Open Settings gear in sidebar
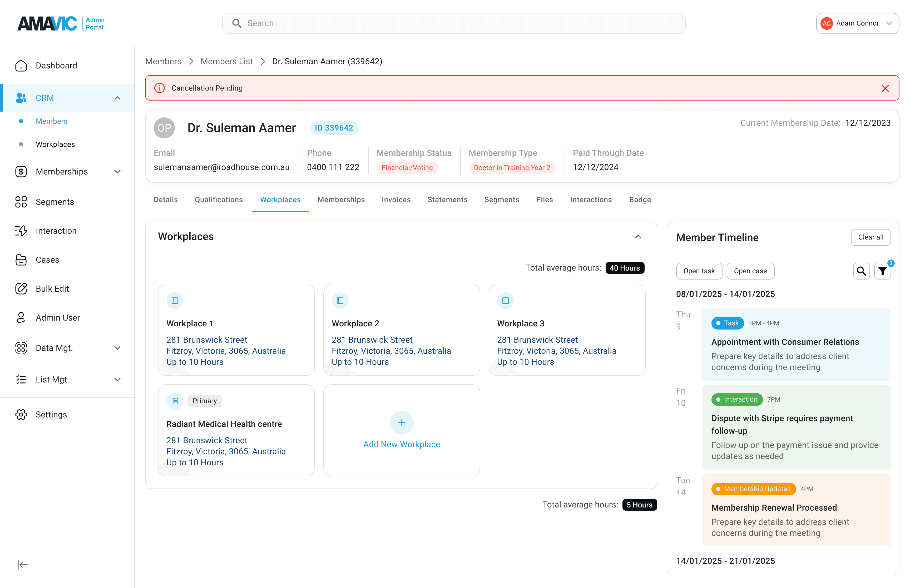 21,414
